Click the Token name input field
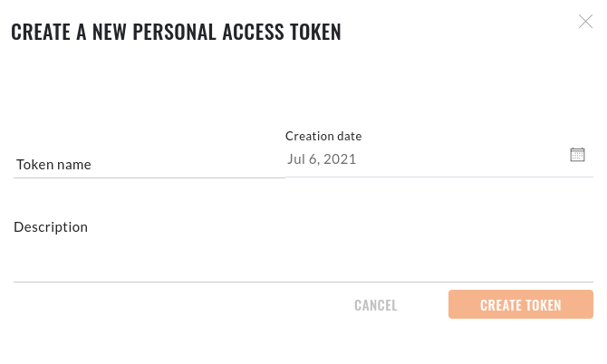 149,165
